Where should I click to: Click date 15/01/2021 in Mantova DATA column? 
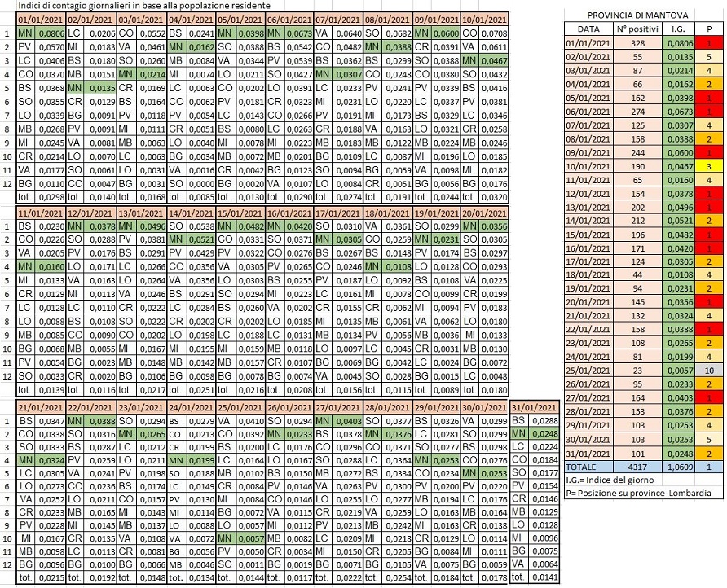coord(588,235)
